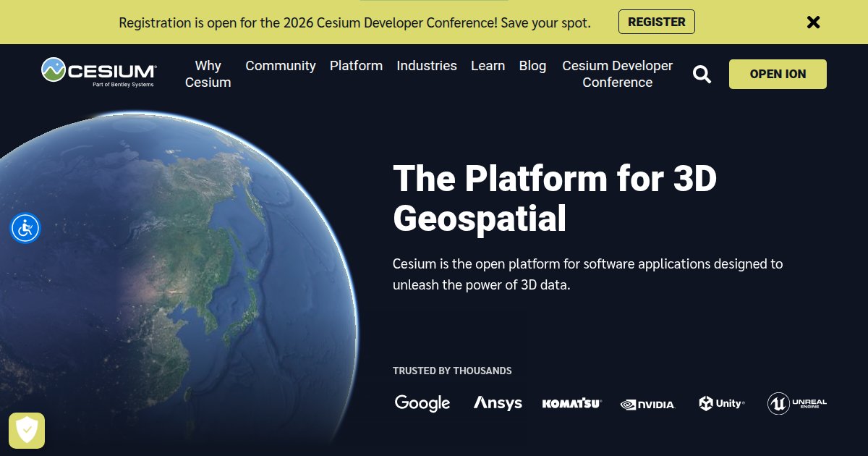The image size is (868, 456).
Task: Click the Ansys logo
Action: [498, 403]
